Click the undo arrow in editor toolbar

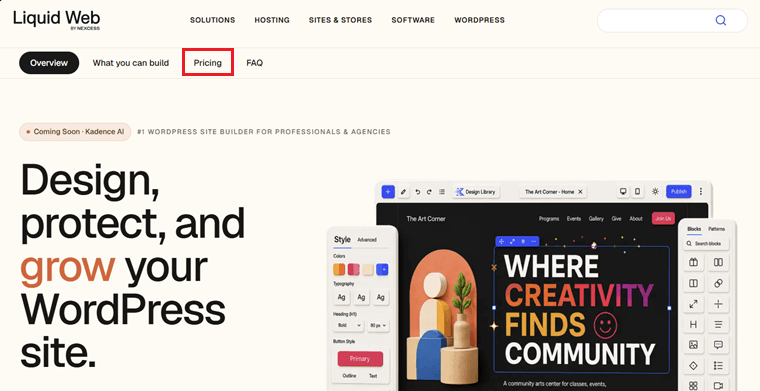pos(418,192)
